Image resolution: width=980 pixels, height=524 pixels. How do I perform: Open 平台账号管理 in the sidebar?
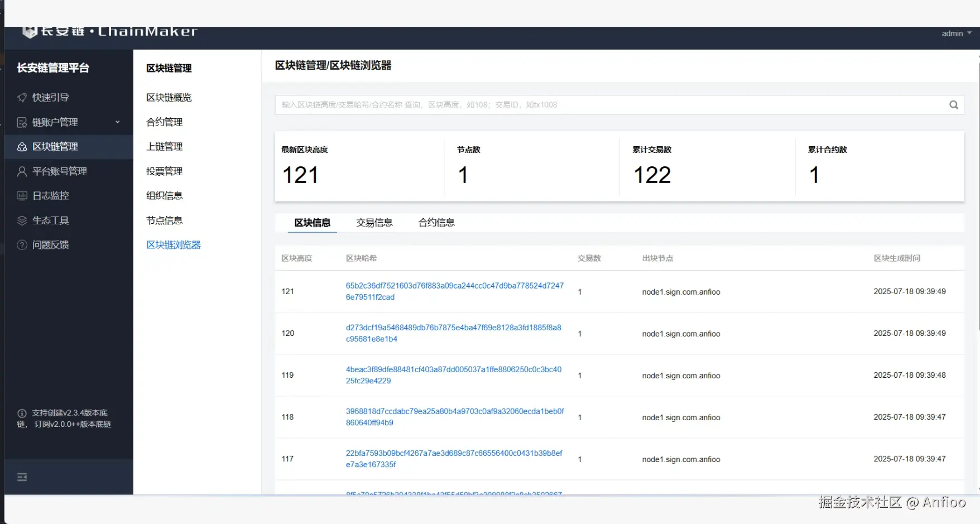[60, 171]
